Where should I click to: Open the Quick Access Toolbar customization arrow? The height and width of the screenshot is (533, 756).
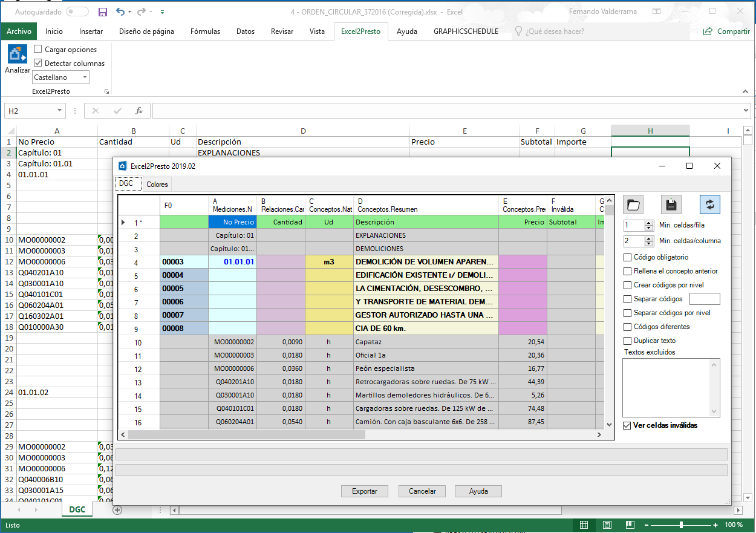[x=163, y=12]
